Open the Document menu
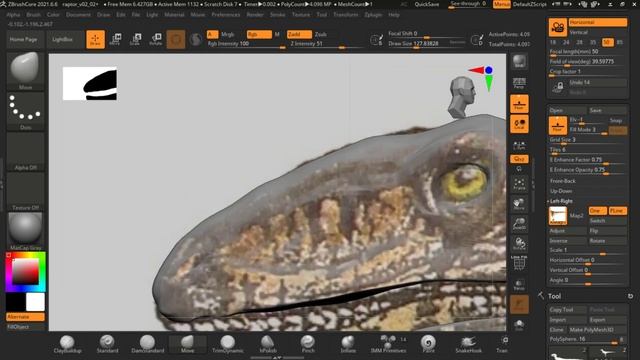This screenshot has height=360, width=640. 78,15
